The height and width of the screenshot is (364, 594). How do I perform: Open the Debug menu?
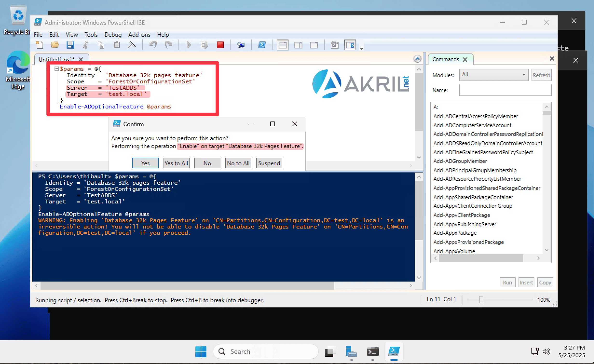113,35
